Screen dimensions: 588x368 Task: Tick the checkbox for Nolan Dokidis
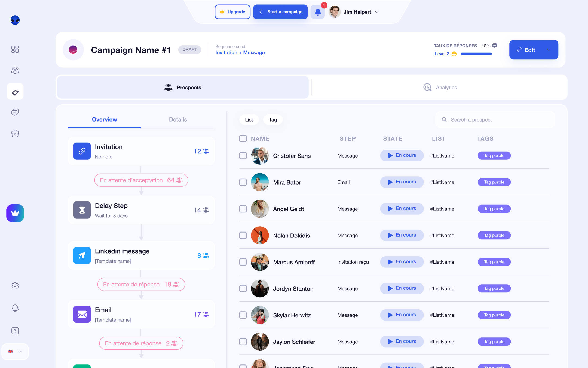coord(243,235)
